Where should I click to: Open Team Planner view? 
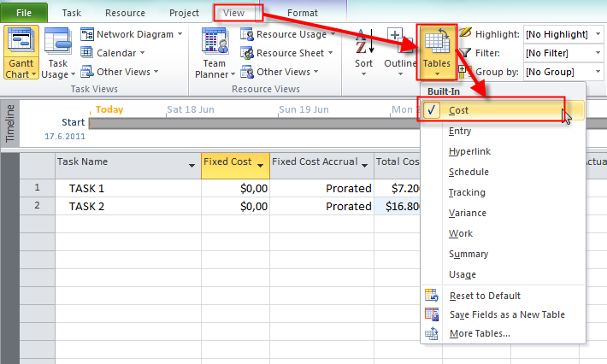click(212, 44)
